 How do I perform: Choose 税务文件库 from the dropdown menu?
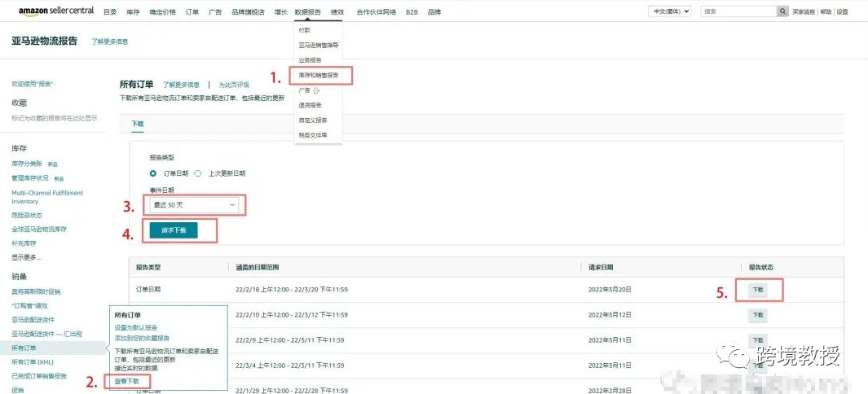(313, 135)
